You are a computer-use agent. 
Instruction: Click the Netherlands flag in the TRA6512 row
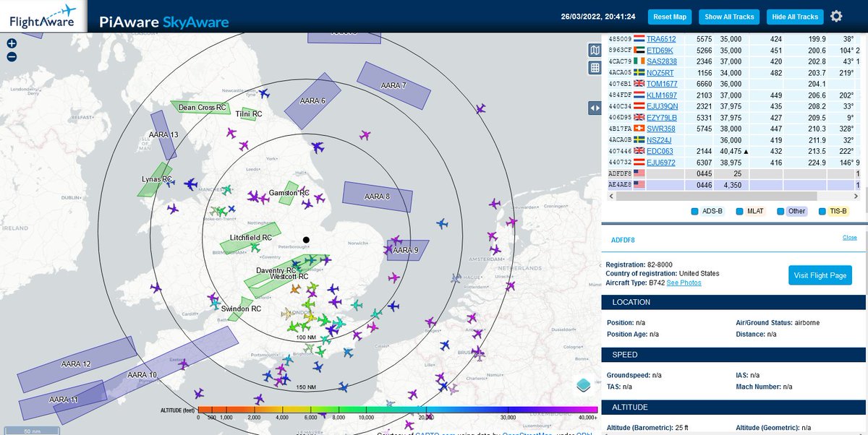click(639, 39)
